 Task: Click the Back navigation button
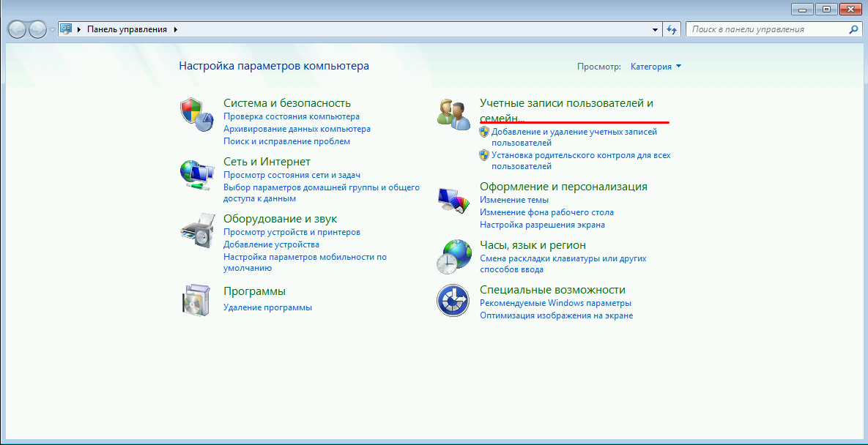18,29
